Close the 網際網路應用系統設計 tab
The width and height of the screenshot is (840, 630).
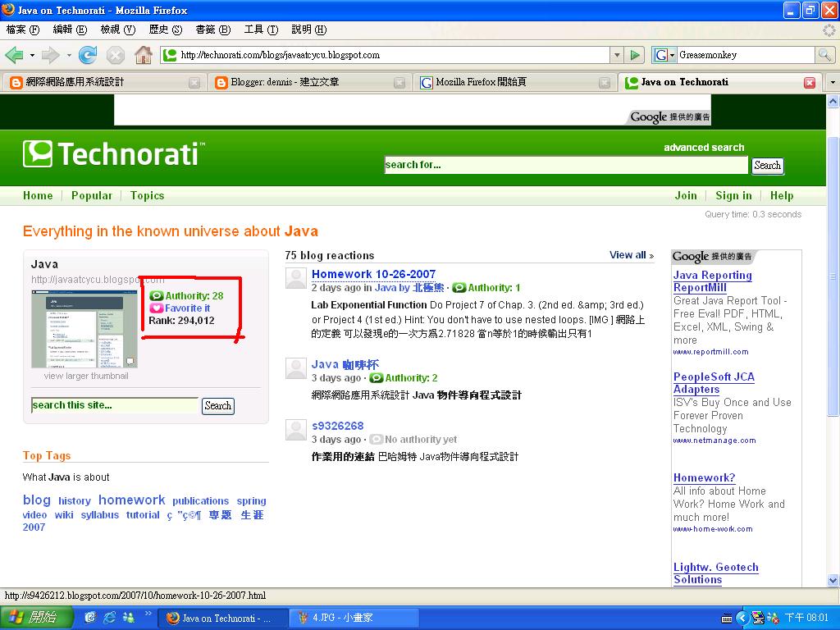click(x=194, y=83)
